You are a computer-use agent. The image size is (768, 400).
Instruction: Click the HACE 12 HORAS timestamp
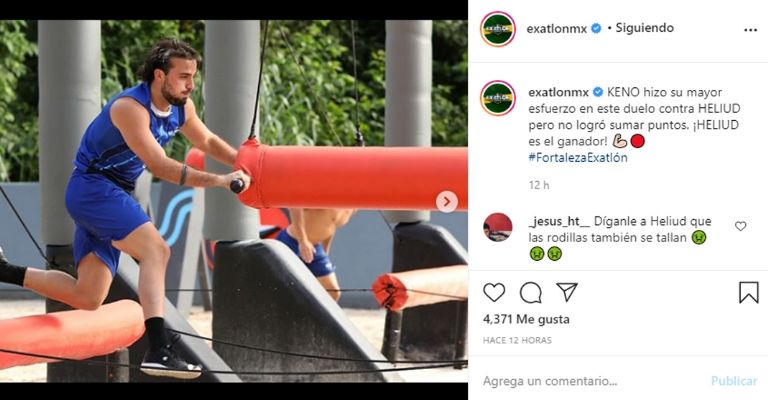(517, 340)
